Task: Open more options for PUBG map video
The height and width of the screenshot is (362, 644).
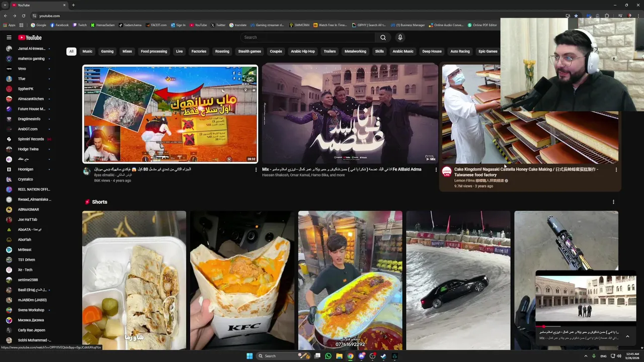Action: 256,169
